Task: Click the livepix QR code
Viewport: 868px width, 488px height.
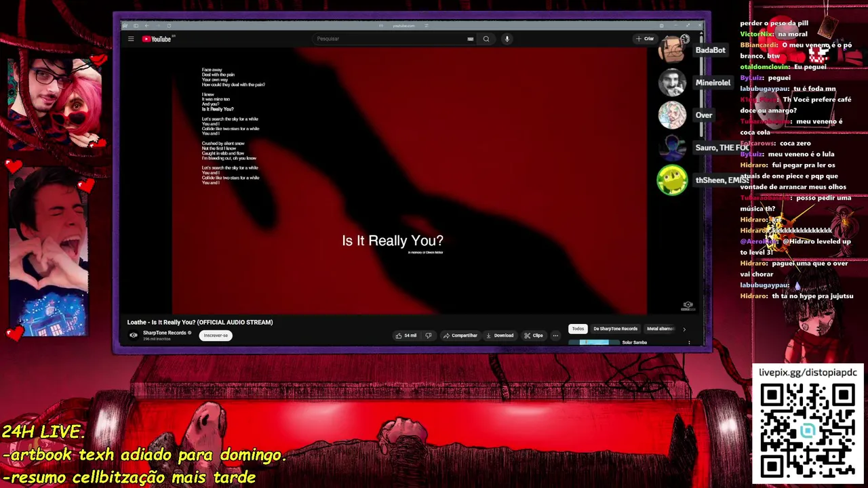Action: coord(807,430)
